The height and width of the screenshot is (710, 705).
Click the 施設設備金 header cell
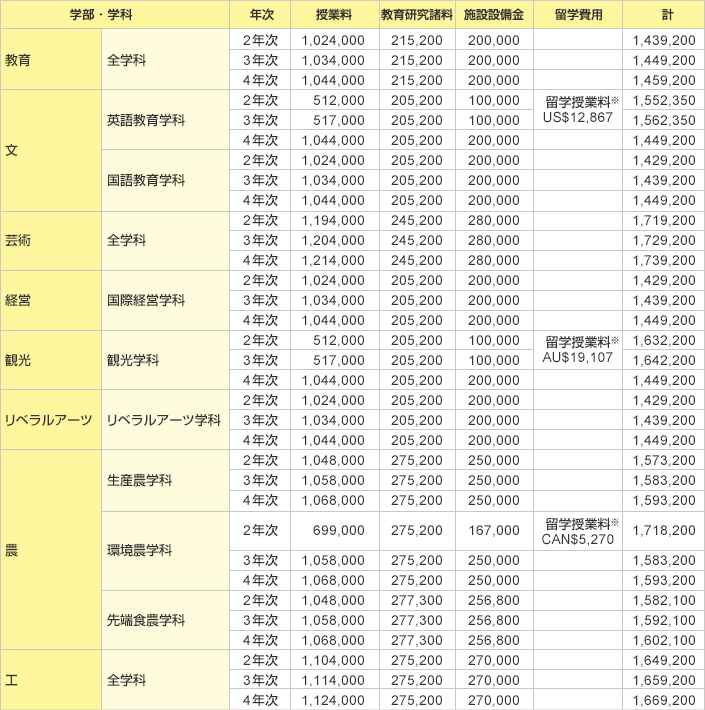point(494,14)
